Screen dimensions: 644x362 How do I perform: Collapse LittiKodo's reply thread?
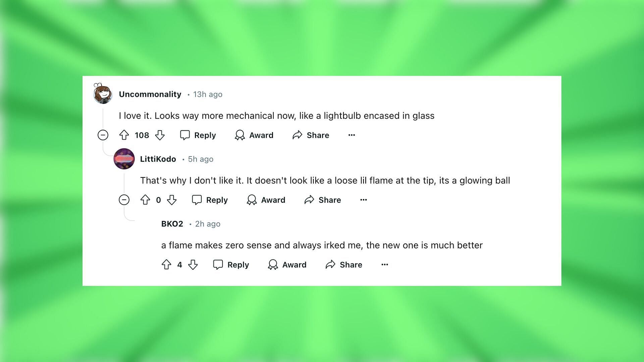coord(124,200)
